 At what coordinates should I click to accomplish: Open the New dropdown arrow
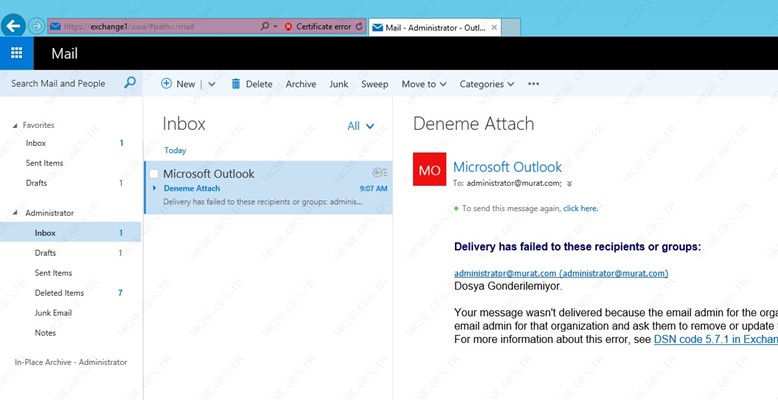click(212, 84)
